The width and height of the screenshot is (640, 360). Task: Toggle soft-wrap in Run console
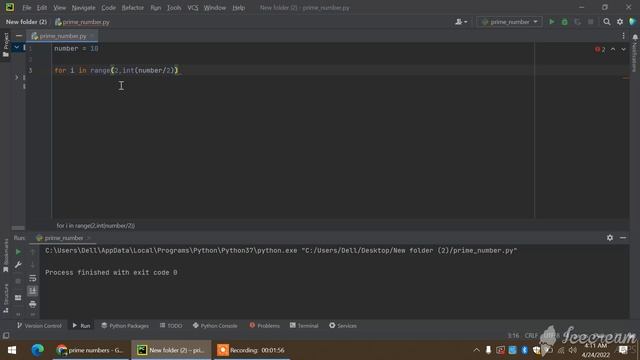coord(33,278)
